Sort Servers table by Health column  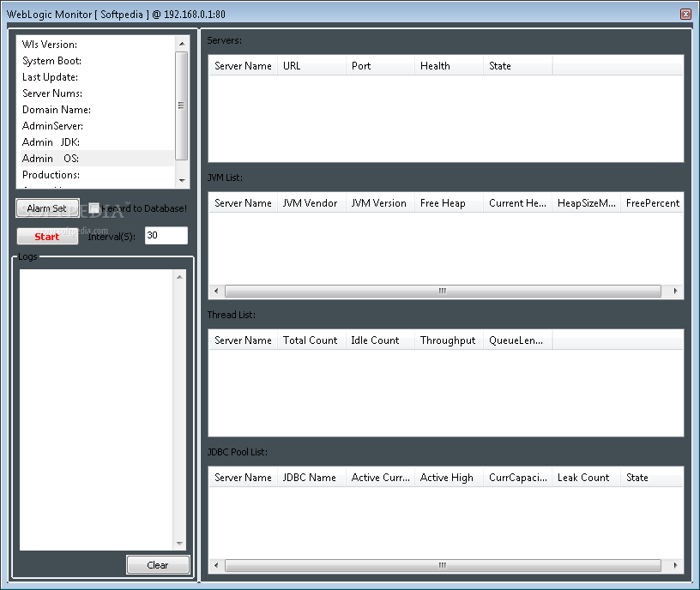point(450,66)
